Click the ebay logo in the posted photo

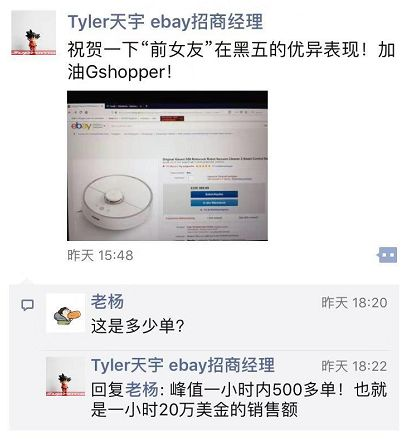point(80,126)
